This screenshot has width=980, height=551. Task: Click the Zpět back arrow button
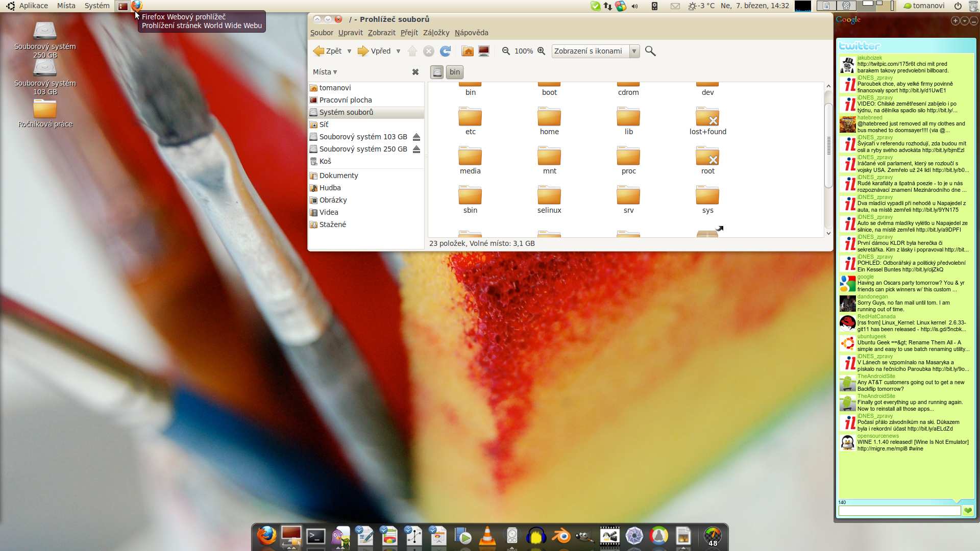pyautogui.click(x=327, y=51)
